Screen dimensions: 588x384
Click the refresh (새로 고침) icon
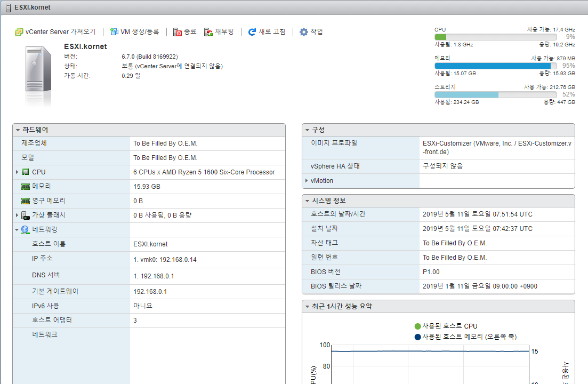pos(252,32)
